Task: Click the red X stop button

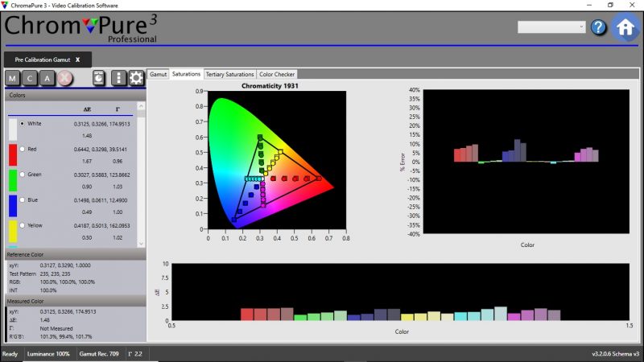Action: click(x=65, y=78)
